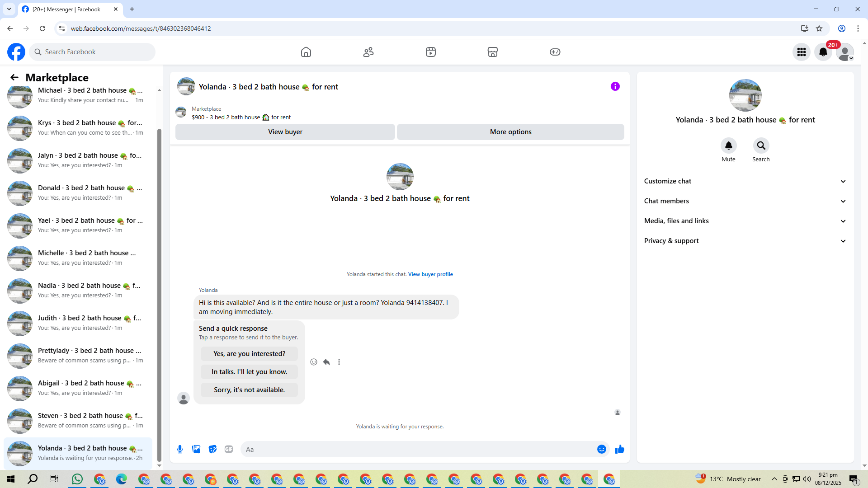Open Windows Start menu
Viewport: 868px width, 488px height.
11,479
